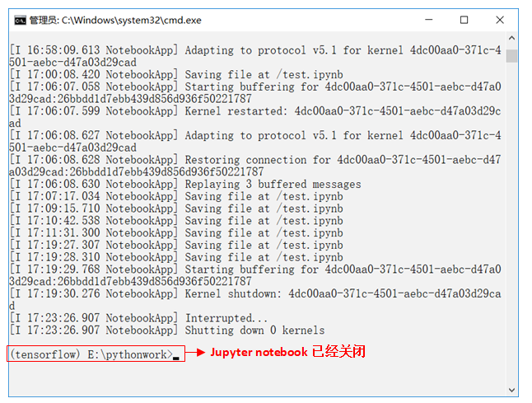Click the cmd.exe icon in title bar
The width and height of the screenshot is (532, 403).
20,21
